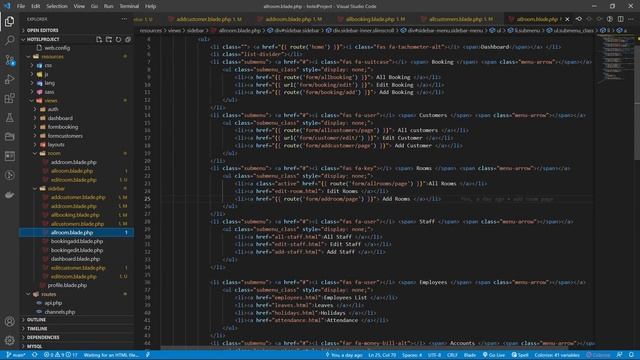Click New File icon in HOTELPROJECT header
This screenshot has width=640, height=360.
point(99,39)
